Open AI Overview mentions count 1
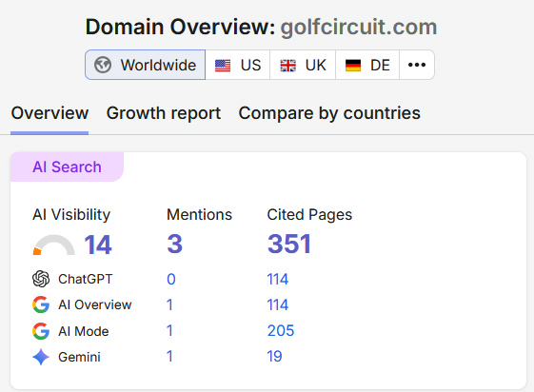Screen dimensions: 534x392 tap(169, 304)
